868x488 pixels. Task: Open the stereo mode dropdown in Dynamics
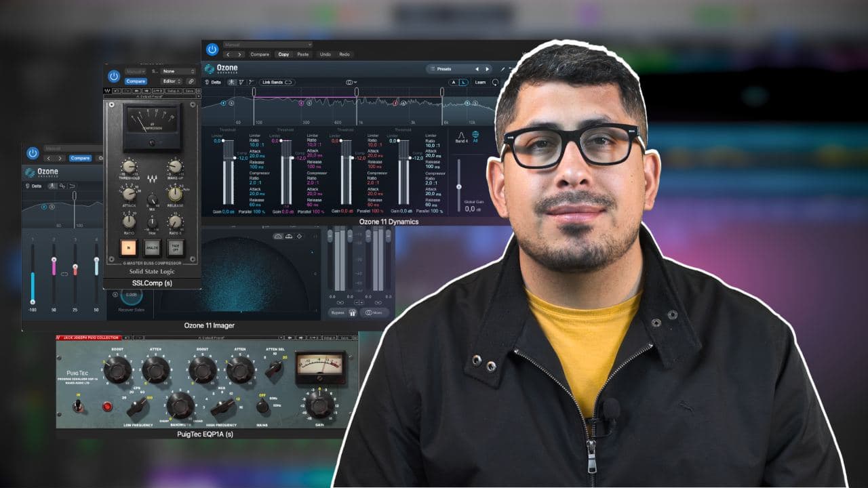point(351,82)
